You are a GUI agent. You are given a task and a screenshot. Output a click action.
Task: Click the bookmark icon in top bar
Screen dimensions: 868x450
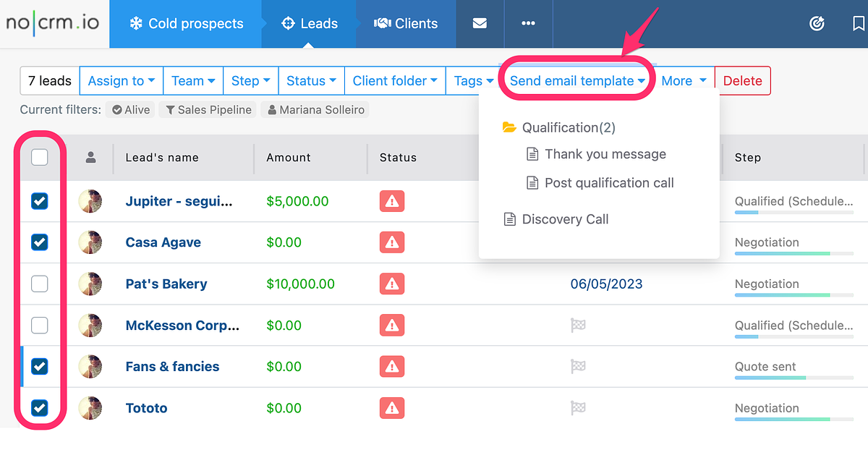pyautogui.click(x=859, y=23)
